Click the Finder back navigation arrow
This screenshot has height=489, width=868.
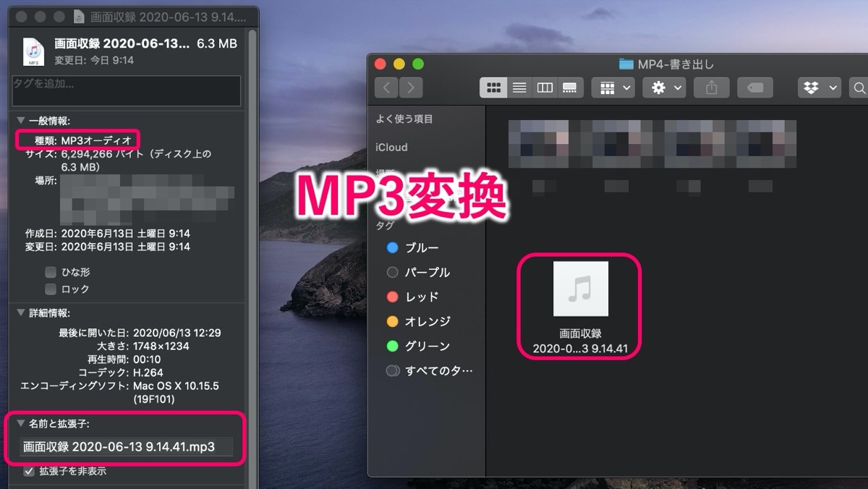pyautogui.click(x=387, y=88)
